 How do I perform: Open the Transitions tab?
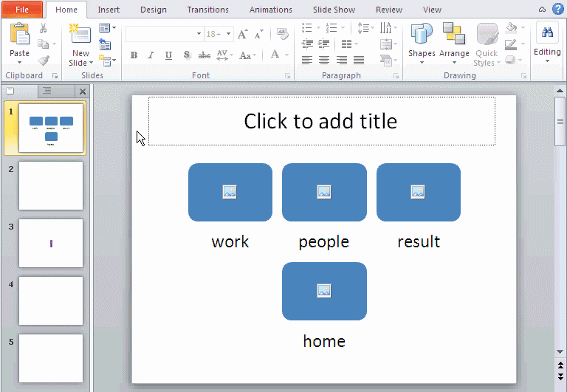[208, 10]
